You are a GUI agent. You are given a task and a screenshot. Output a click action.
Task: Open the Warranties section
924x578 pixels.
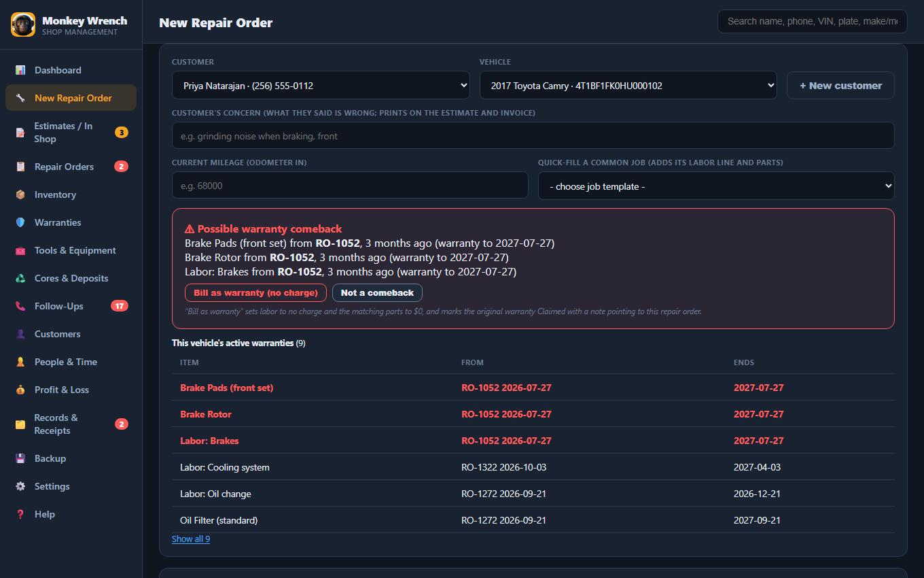click(71, 222)
